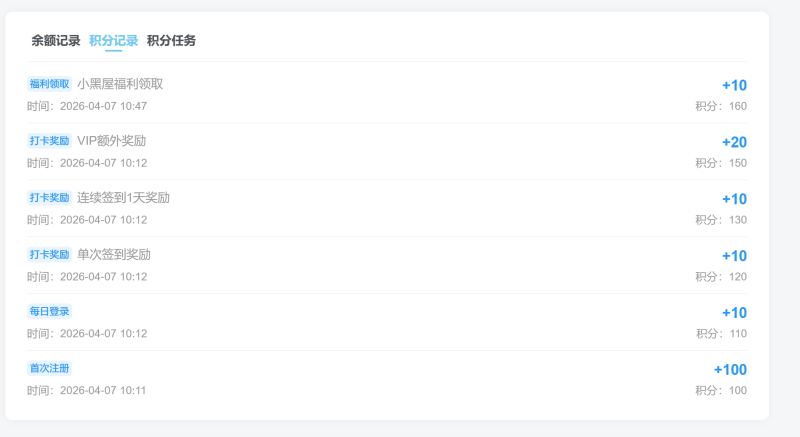Click the timestamp 2026-04-07 10:11
The height and width of the screenshot is (437, 800).
[103, 390]
